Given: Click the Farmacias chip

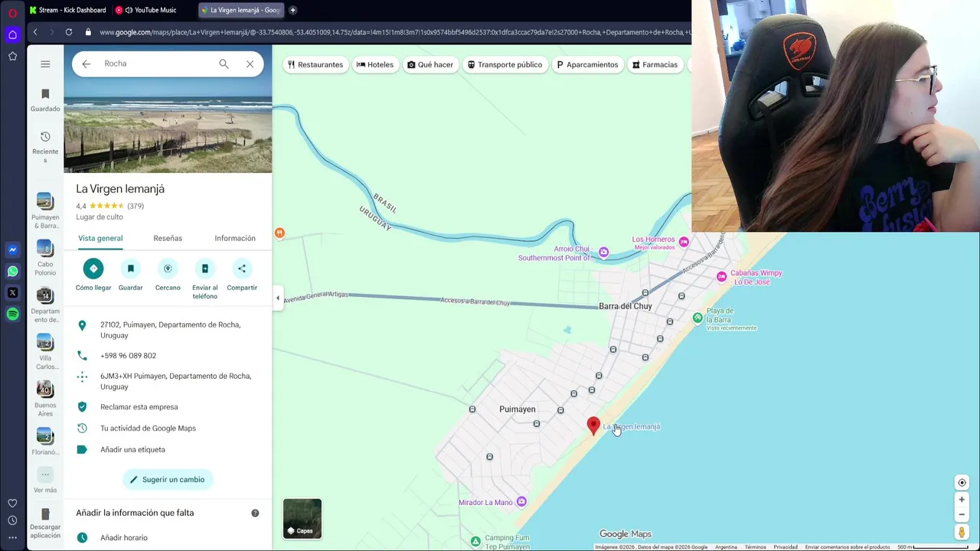Looking at the screenshot, I should 655,64.
